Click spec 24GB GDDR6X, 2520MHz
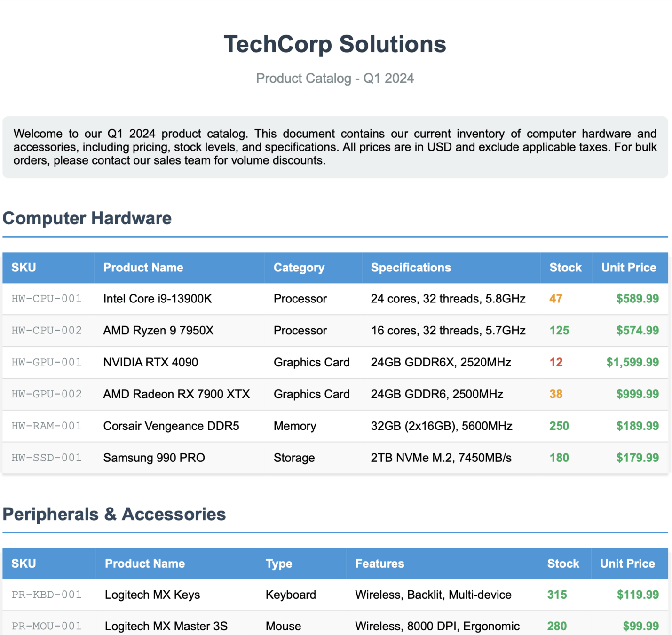The height and width of the screenshot is (635, 672). click(x=441, y=362)
